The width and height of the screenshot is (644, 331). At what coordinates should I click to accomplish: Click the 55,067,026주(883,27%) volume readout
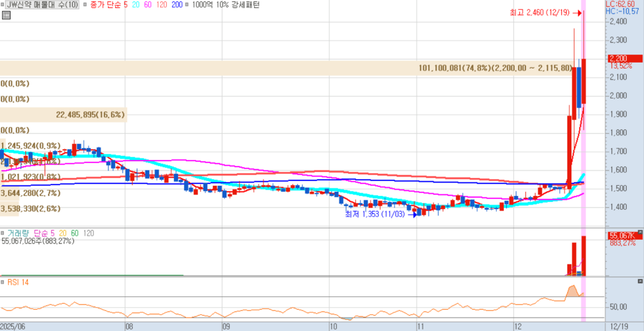(37, 242)
